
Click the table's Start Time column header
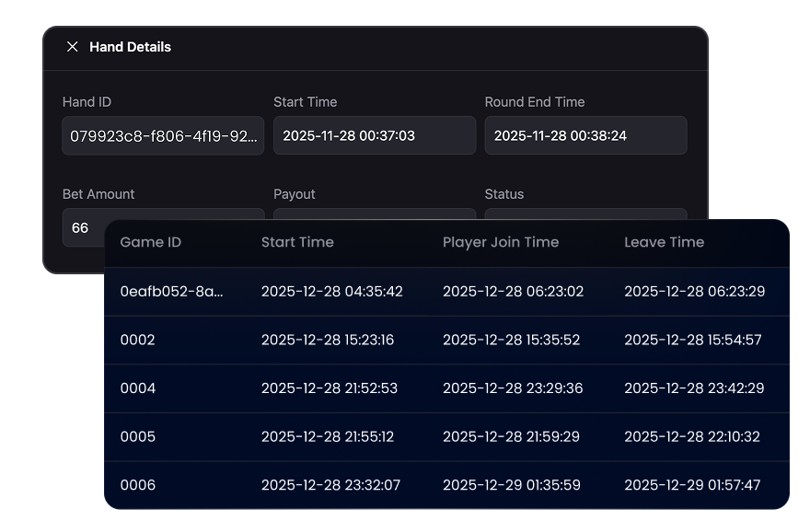pyautogui.click(x=297, y=242)
